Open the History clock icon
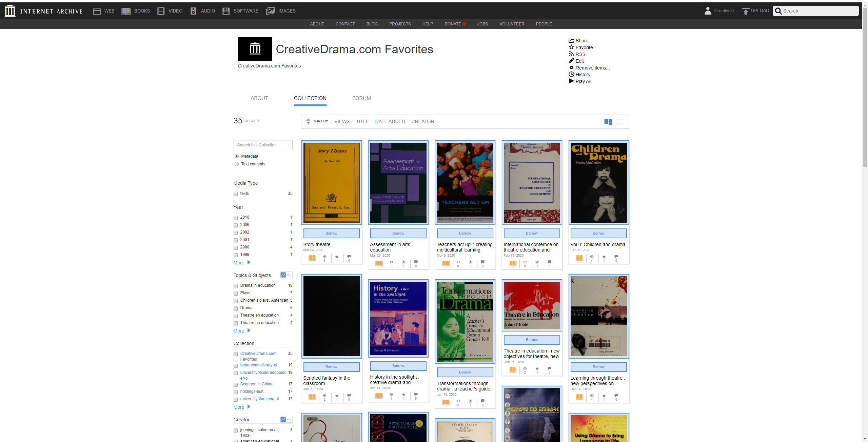This screenshot has height=442, width=868. pos(571,74)
